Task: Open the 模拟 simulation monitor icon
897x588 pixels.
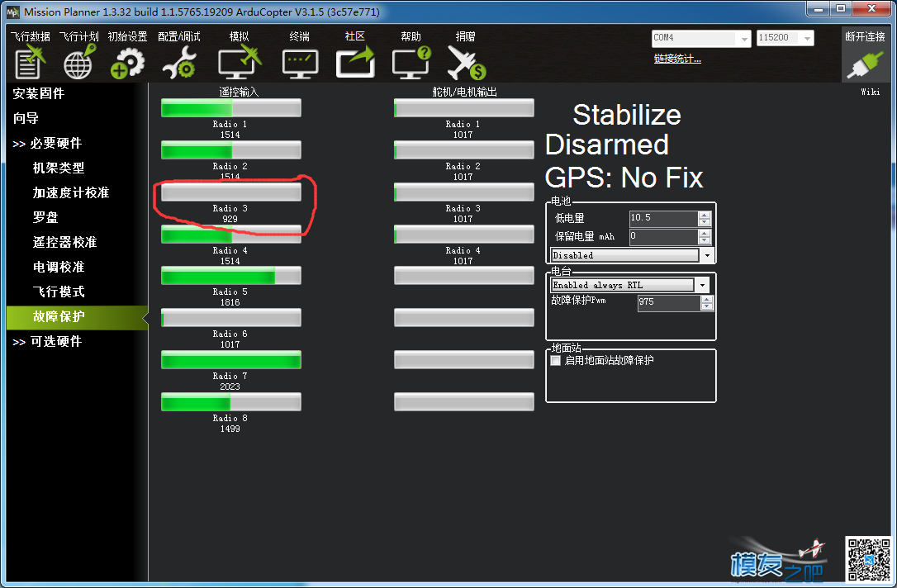Action: (x=240, y=62)
